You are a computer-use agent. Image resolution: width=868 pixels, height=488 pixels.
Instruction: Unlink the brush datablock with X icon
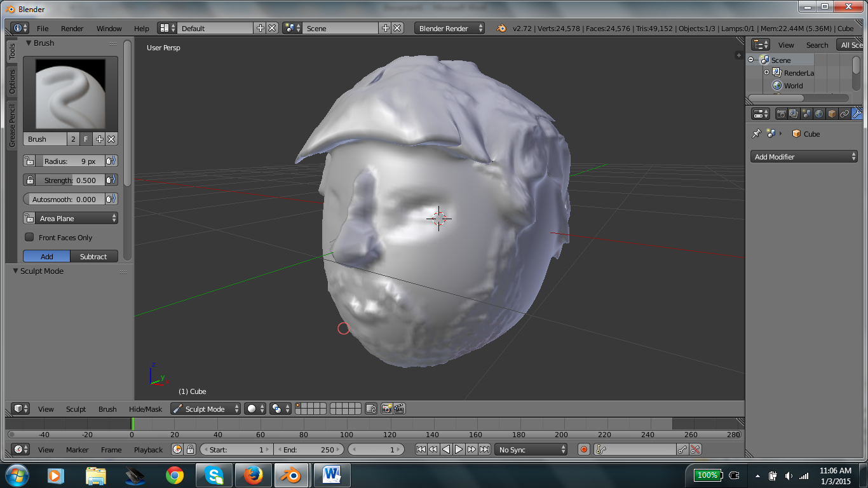(111, 139)
